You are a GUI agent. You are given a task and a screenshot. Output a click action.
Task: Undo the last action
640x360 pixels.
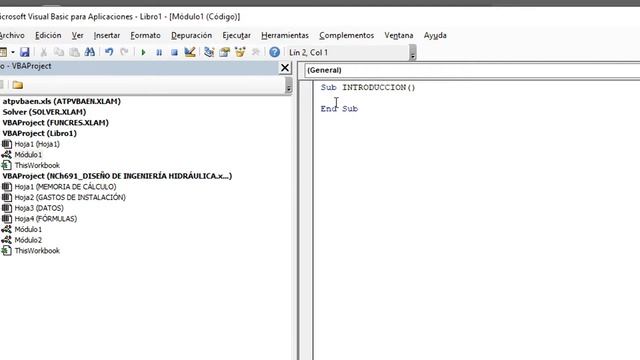(109, 52)
